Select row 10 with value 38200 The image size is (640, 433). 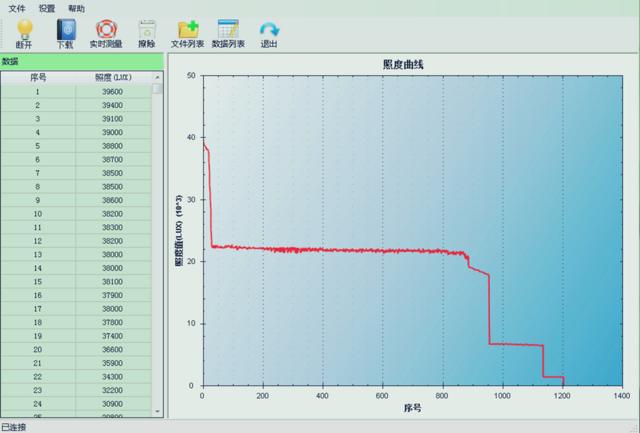click(80, 213)
